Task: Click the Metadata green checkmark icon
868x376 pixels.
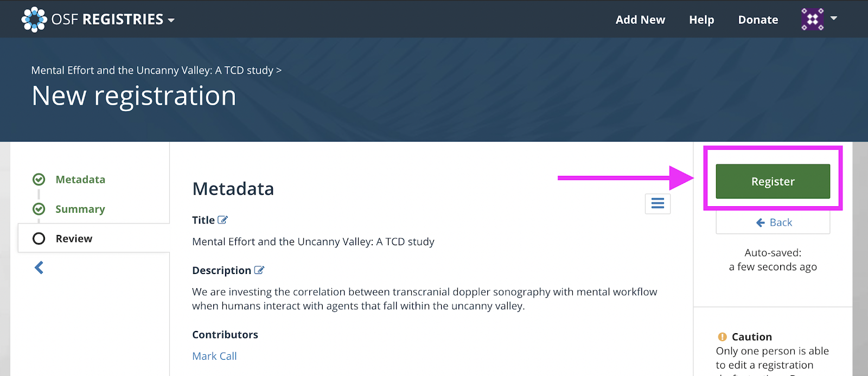Action: pyautogui.click(x=39, y=180)
